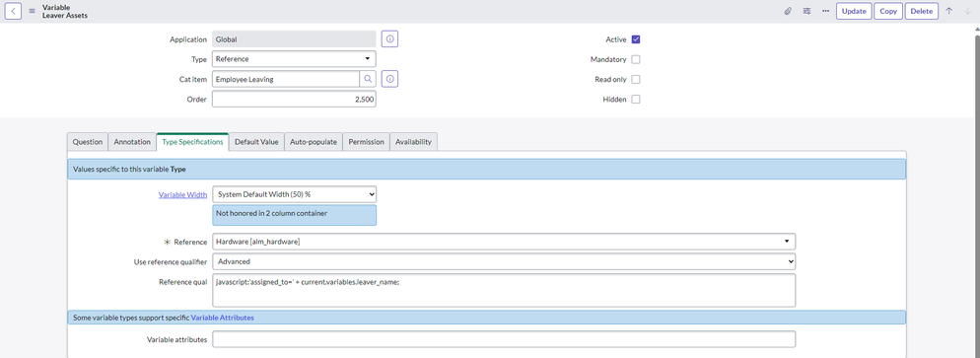Screen dimensions: 980x358
Task: Open attachments via the paperclip icon
Action: [x=788, y=11]
